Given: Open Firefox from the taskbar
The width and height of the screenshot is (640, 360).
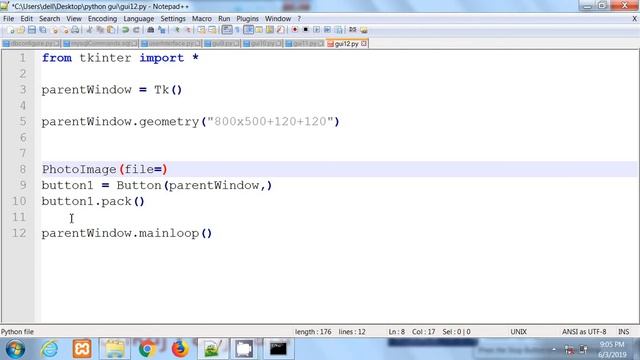Looking at the screenshot, I should pyautogui.click(x=180, y=349).
